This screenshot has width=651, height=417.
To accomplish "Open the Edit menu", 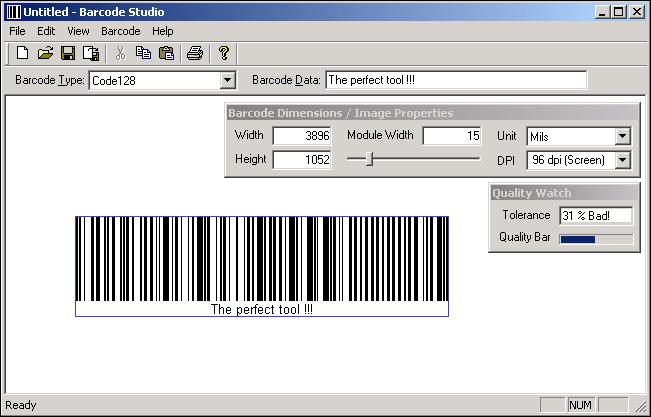I will point(46,31).
